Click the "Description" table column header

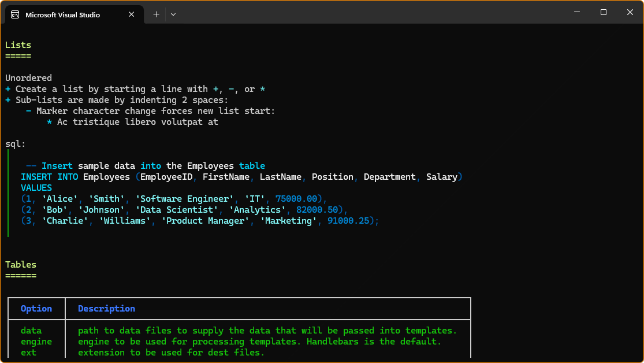(x=106, y=309)
